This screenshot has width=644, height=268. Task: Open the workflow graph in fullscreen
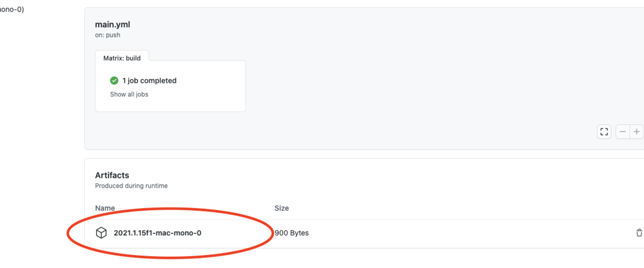[x=604, y=131]
